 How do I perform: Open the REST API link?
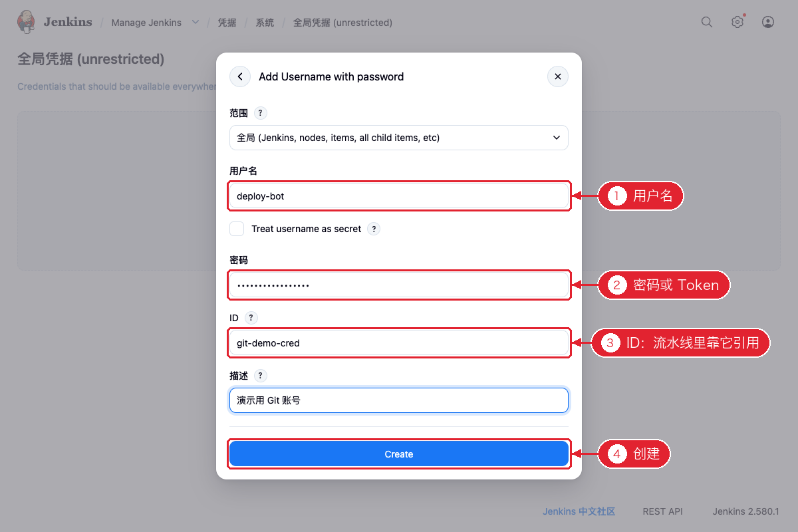663,511
